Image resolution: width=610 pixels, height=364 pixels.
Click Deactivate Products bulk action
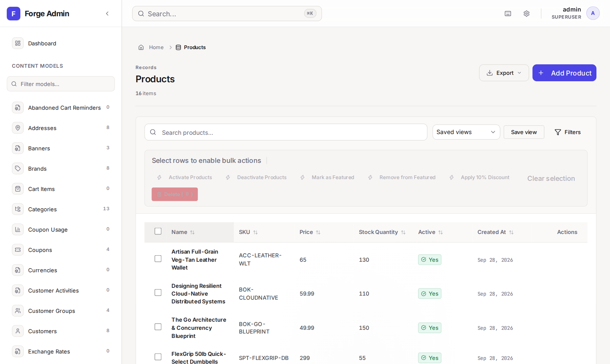[x=256, y=177]
